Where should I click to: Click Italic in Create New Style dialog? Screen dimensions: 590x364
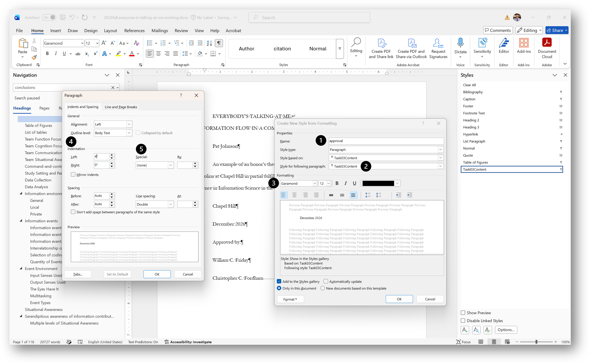pyautogui.click(x=345, y=183)
